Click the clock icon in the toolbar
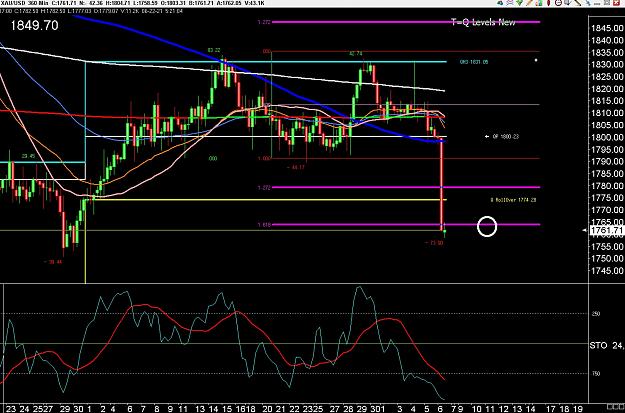The width and height of the screenshot is (625, 413). pyautogui.click(x=558, y=3)
